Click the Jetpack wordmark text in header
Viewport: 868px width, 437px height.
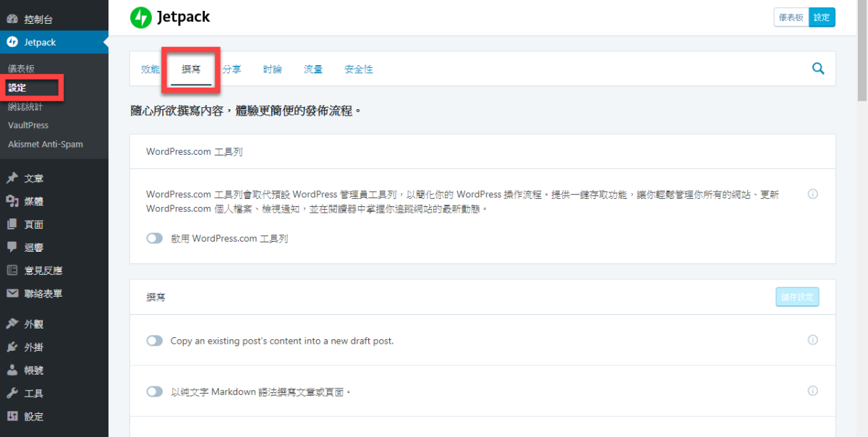click(x=183, y=17)
